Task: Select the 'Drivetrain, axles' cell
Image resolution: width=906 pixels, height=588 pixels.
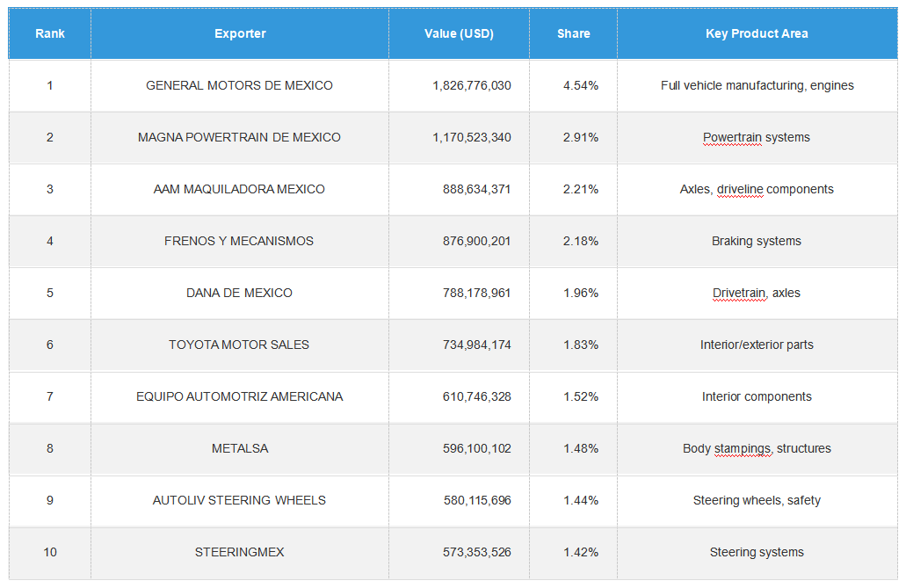Action: point(757,294)
